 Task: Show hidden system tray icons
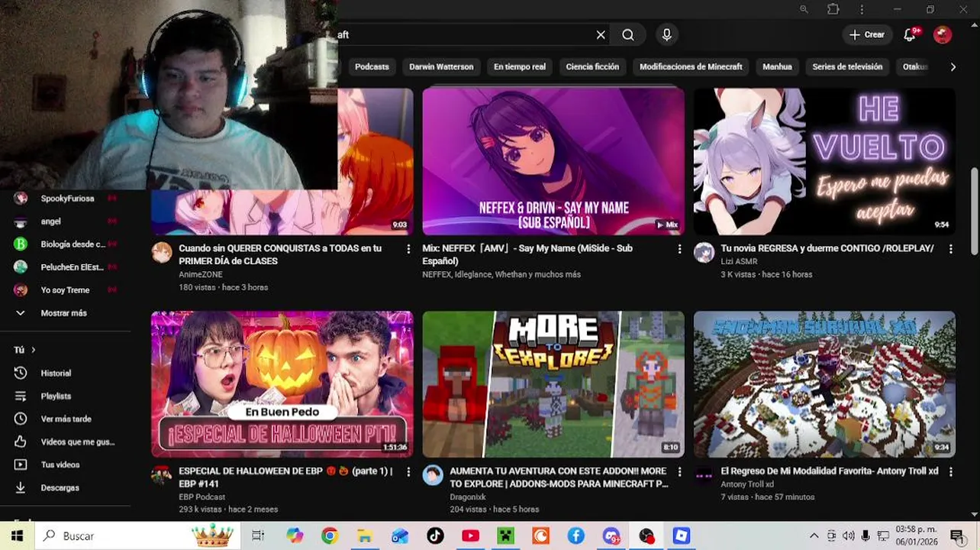click(x=814, y=536)
